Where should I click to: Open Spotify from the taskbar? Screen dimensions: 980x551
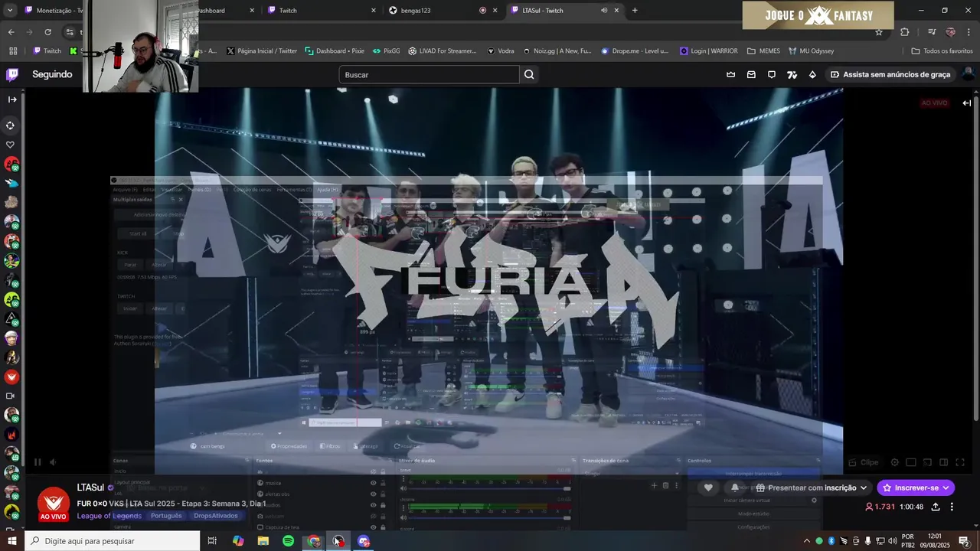288,541
